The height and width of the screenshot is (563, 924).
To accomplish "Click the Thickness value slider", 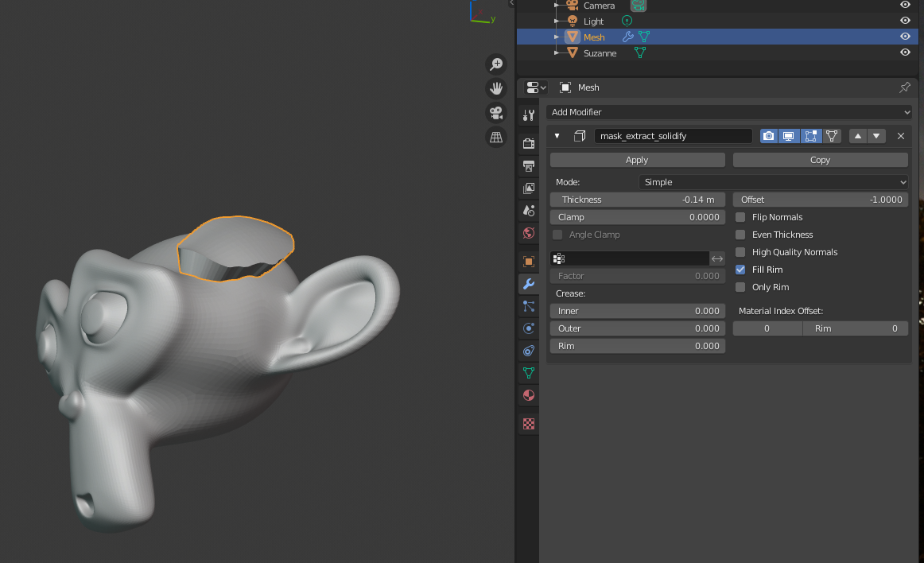I will (x=637, y=200).
